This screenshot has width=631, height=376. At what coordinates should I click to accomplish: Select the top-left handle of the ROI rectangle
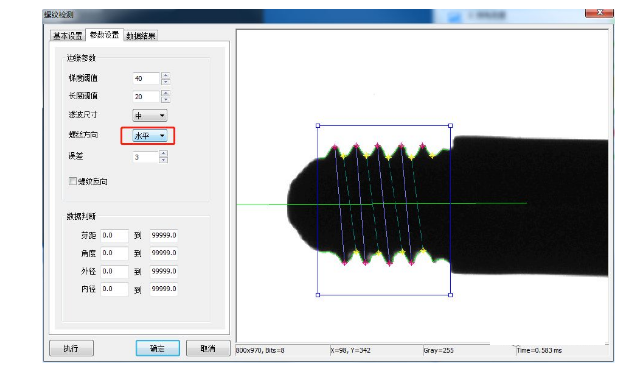click(x=318, y=126)
